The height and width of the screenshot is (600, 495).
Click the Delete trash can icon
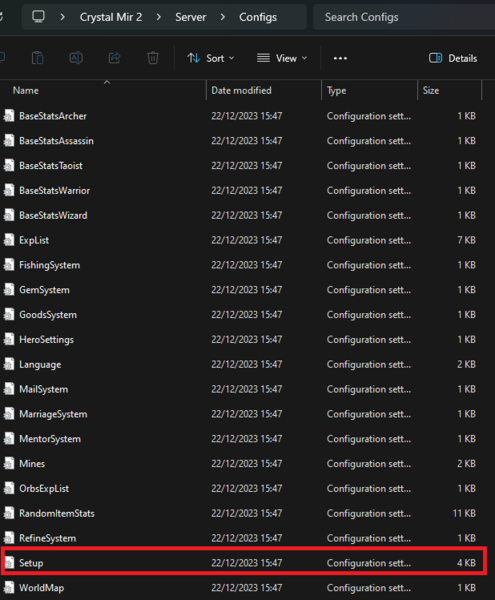[x=153, y=58]
